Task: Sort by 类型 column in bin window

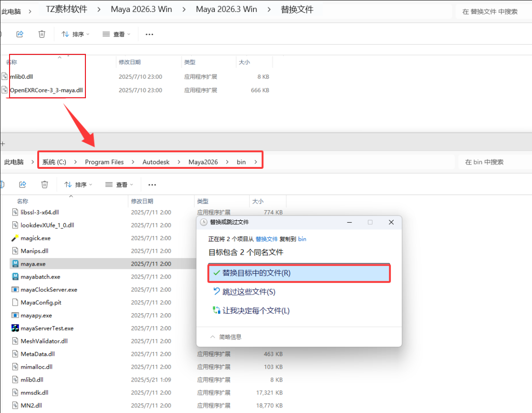Action: click(x=203, y=201)
